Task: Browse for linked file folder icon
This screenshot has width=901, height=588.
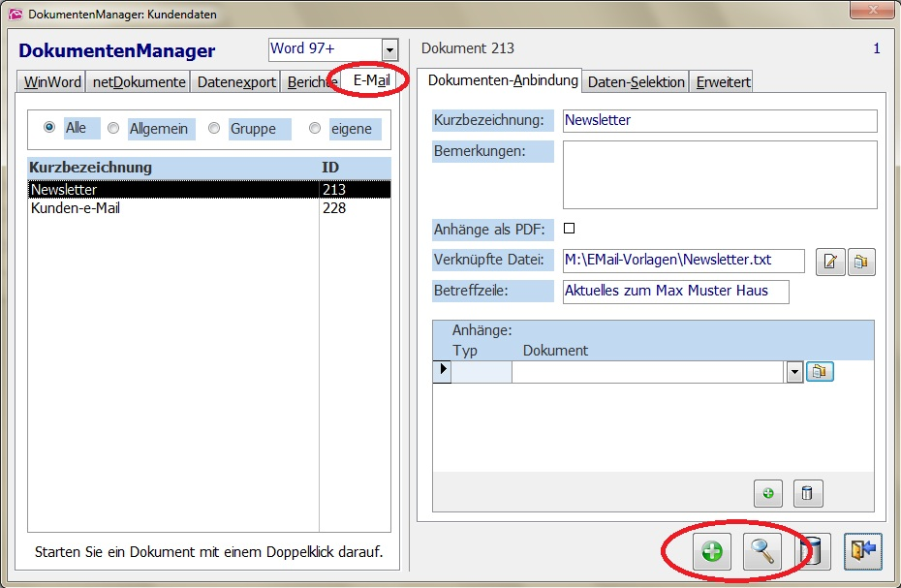Action: click(x=861, y=263)
